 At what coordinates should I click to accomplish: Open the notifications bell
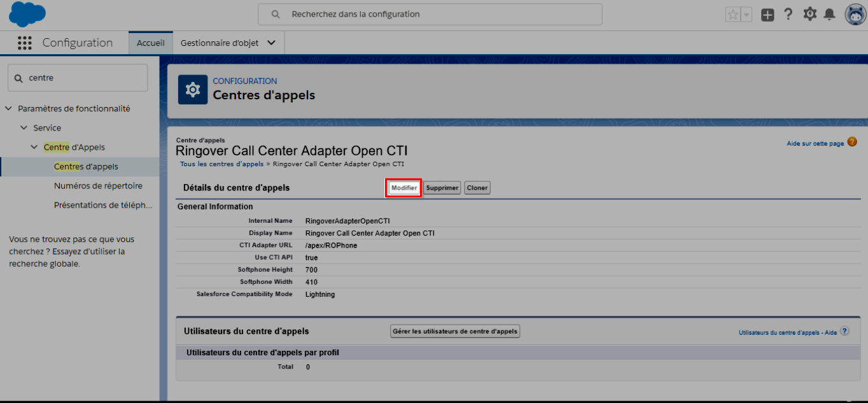point(829,14)
